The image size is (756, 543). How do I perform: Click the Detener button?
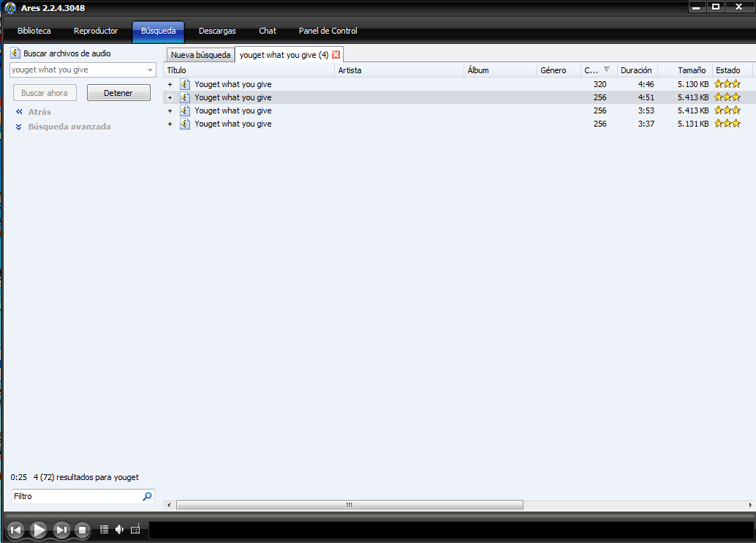[x=118, y=93]
